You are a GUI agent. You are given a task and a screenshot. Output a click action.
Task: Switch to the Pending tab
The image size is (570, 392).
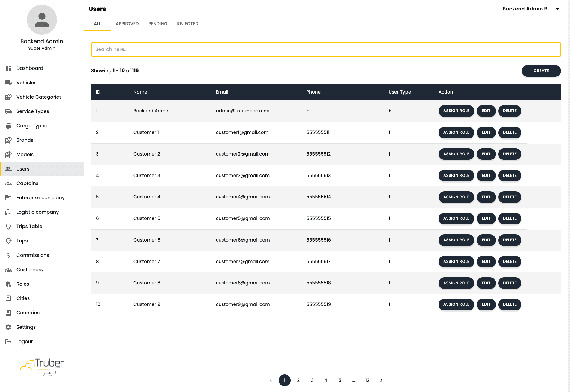158,24
